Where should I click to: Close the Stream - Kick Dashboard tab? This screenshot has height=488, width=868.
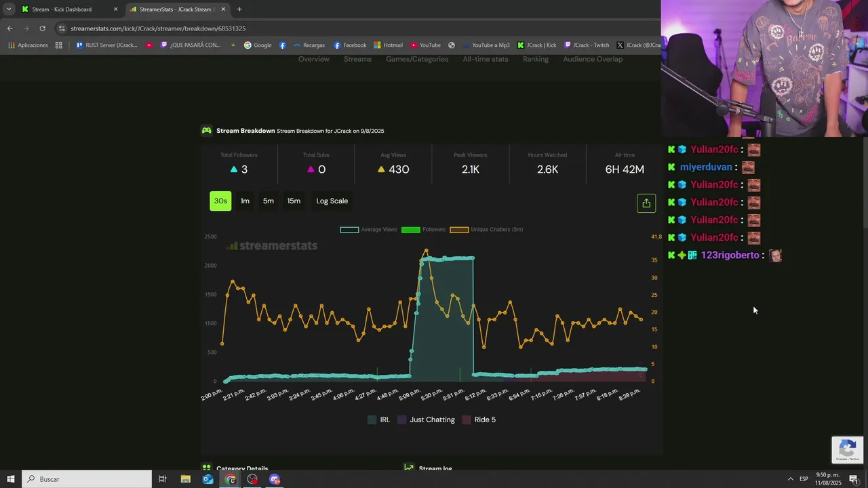[115, 9]
